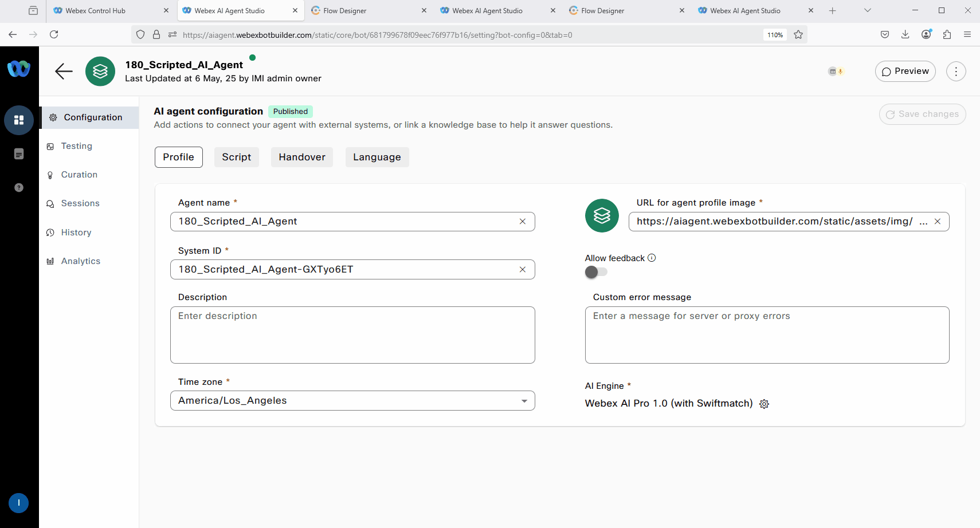Open the three-dot more options menu
This screenshot has width=980, height=528.
pos(956,71)
